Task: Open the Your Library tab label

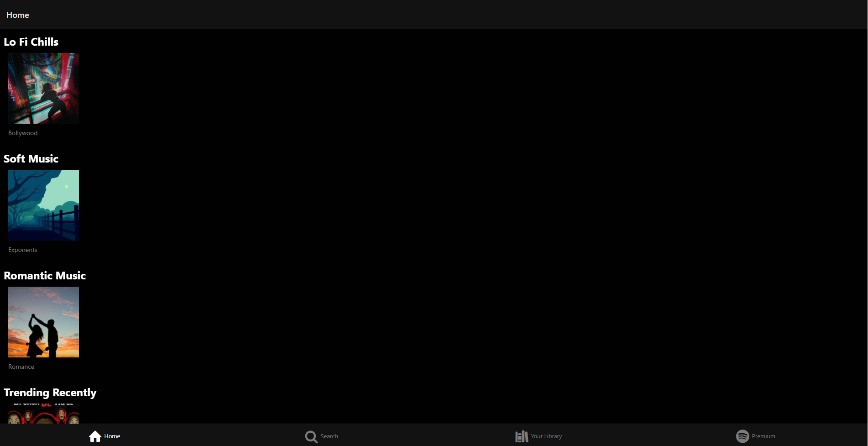Action: [546, 436]
